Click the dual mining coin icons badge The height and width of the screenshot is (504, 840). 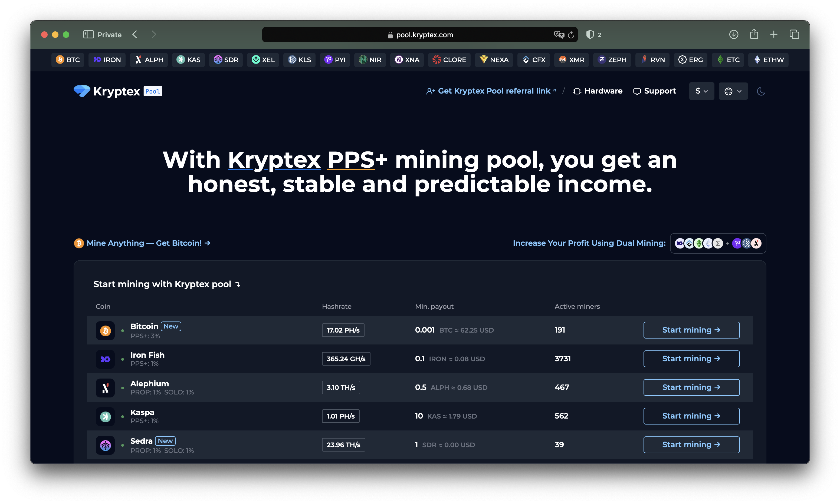pos(718,243)
